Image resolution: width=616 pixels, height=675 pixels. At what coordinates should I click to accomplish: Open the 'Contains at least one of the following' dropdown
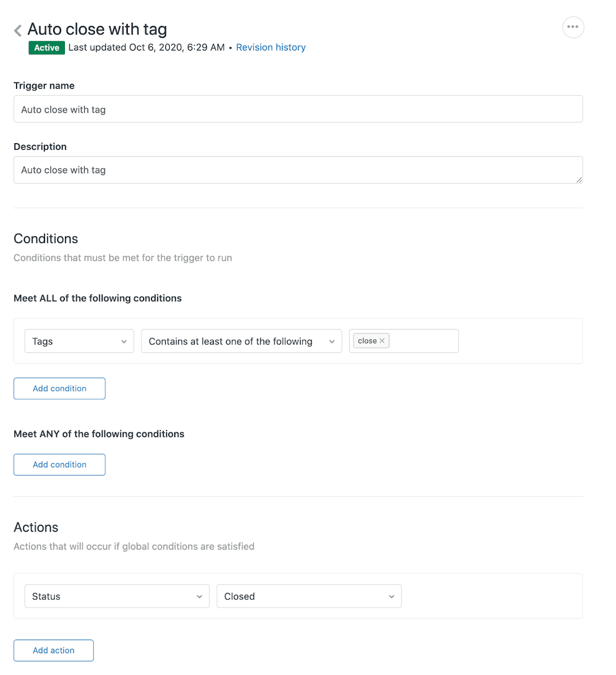(241, 341)
